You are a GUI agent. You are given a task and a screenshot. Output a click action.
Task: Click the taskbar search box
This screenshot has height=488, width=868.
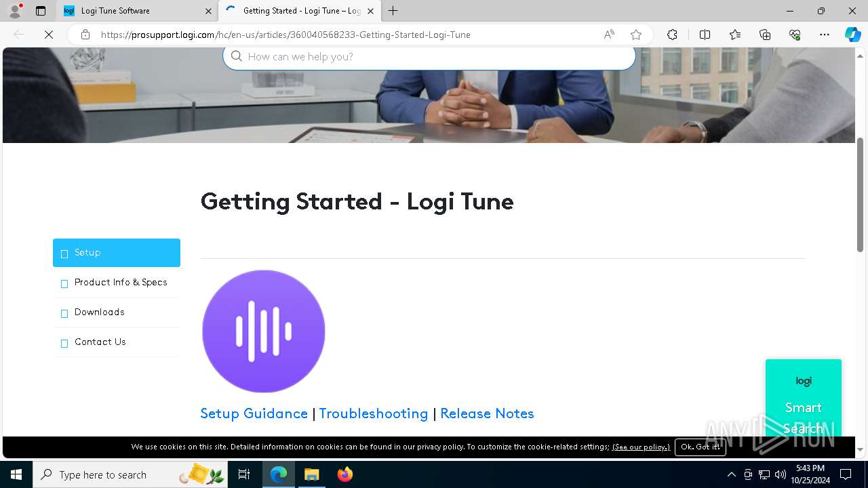(x=131, y=474)
